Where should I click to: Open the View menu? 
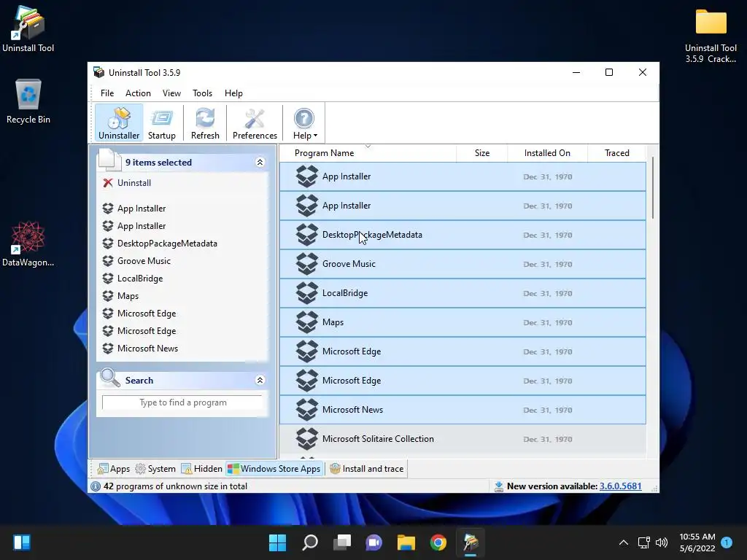tap(171, 93)
